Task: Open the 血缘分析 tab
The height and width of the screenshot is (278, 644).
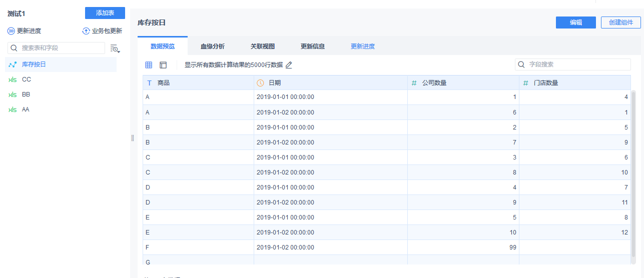Action: click(x=213, y=46)
